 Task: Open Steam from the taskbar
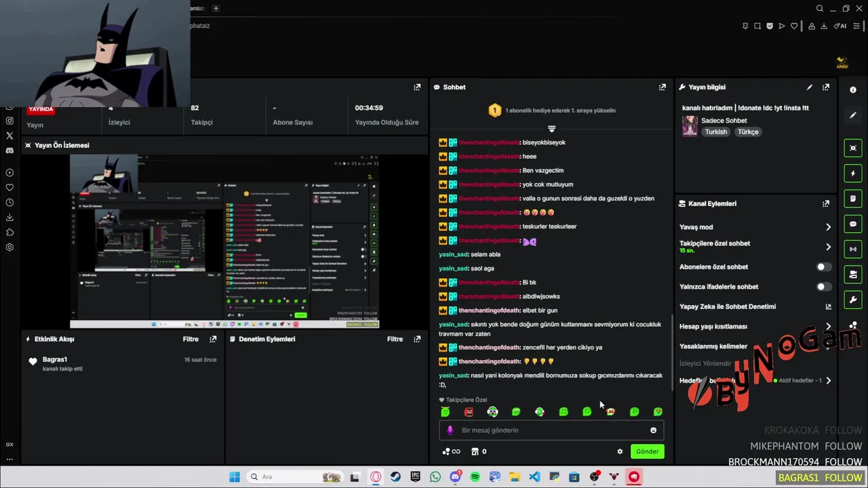[x=395, y=477]
